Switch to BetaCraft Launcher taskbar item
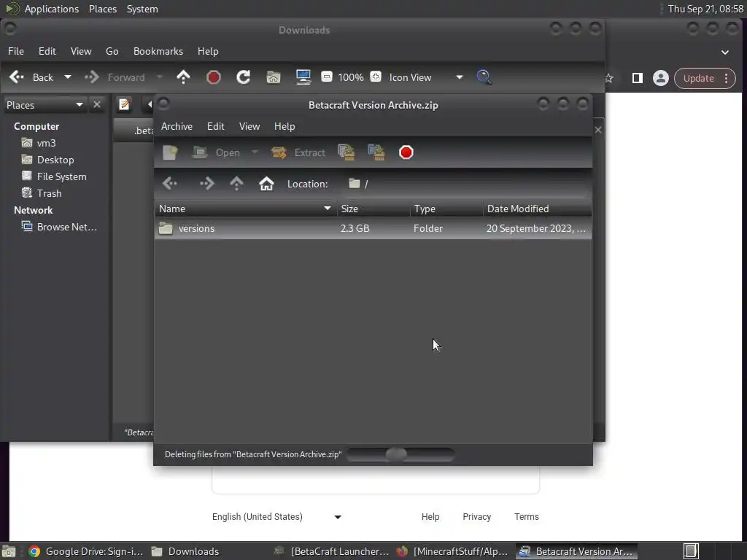This screenshot has width=747, height=560. pyautogui.click(x=332, y=551)
